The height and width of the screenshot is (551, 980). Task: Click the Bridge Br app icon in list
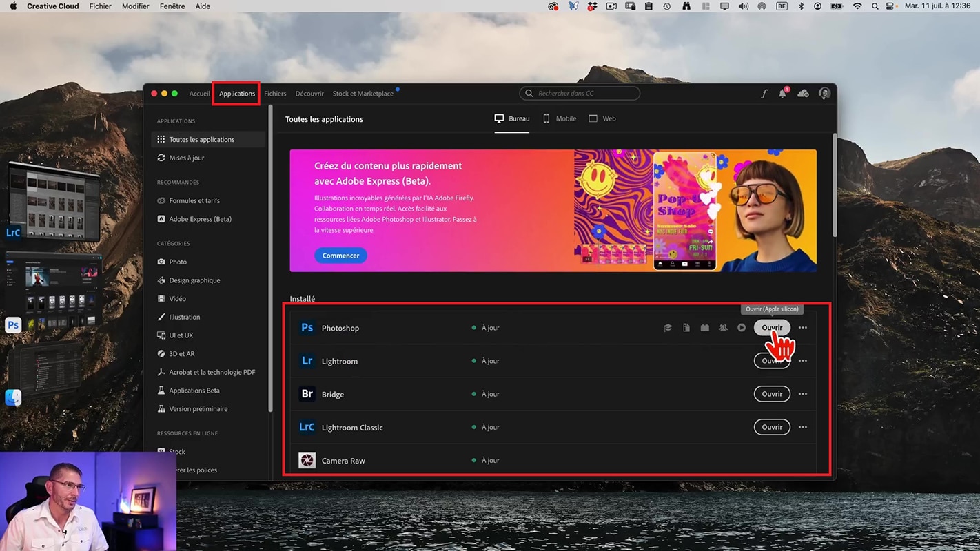307,394
